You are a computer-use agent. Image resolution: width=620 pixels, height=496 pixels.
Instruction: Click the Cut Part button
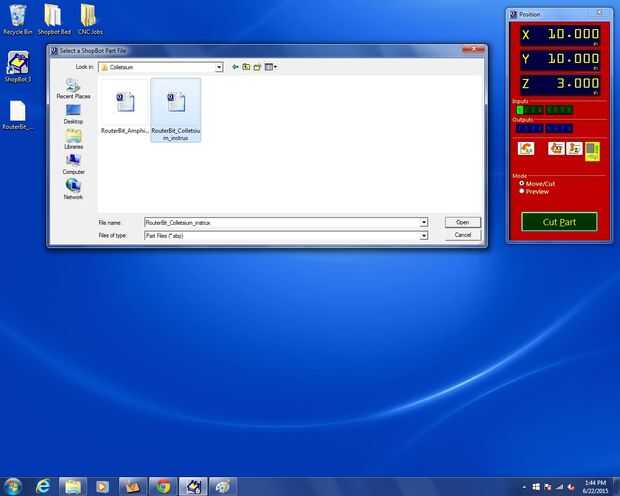pos(559,222)
